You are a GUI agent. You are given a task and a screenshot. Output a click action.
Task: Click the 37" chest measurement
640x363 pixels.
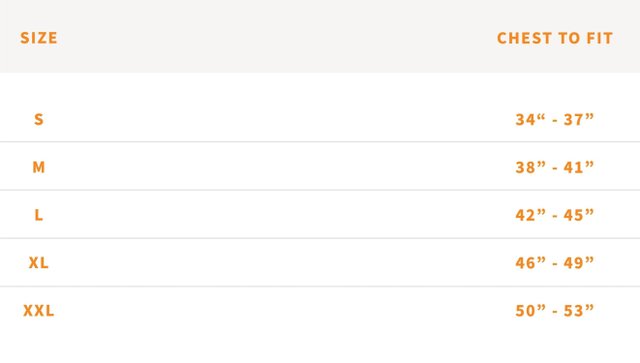click(x=579, y=119)
